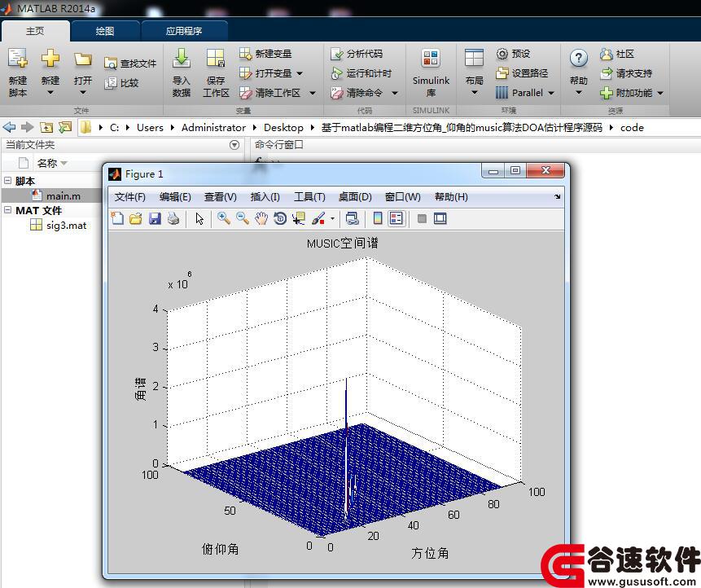This screenshot has width=701, height=588.
Task: Open the Desktop 桌面(D) menu in Figure 1
Action: pos(355,197)
